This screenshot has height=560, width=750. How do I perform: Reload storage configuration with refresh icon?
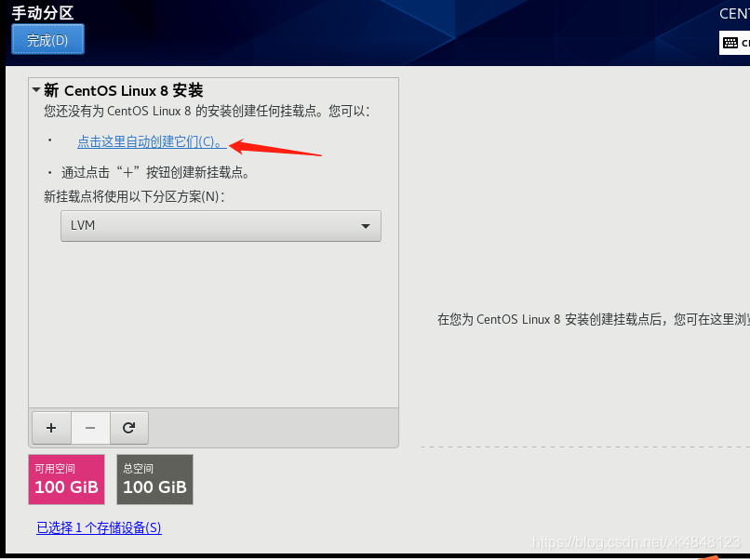click(x=129, y=428)
